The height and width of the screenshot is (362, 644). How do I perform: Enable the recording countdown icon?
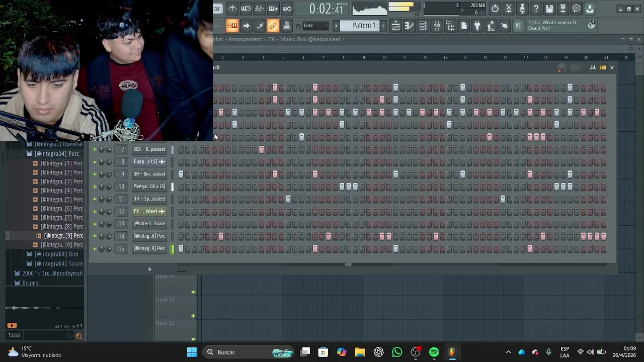[260, 9]
